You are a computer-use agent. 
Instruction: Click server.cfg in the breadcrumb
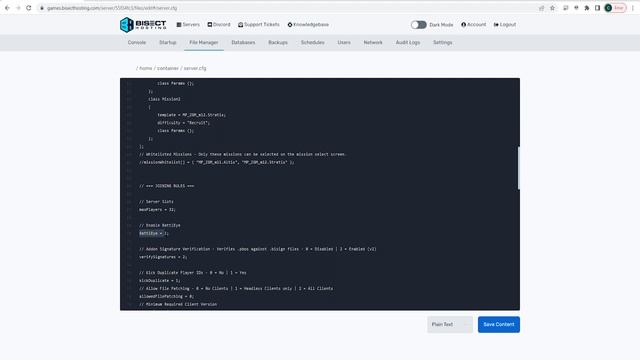[195, 68]
